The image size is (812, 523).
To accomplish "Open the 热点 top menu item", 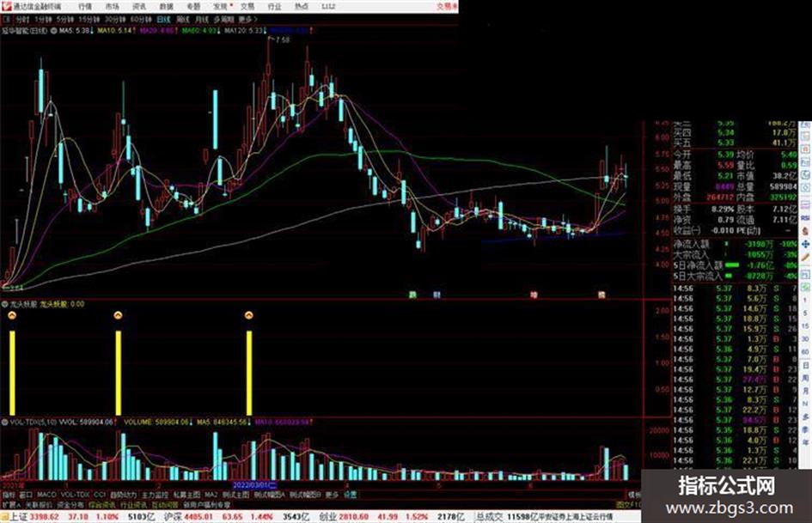I will coord(302,6).
